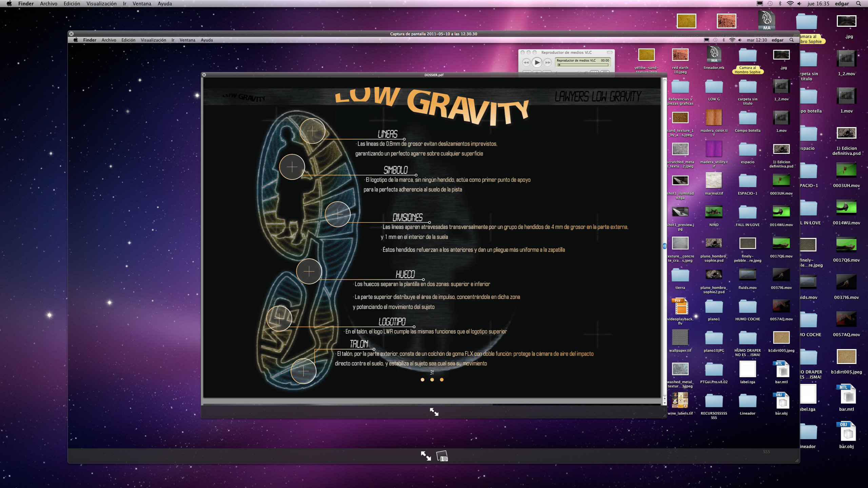868x488 pixels.
Task: Click the Bluetooth icon in the topmost menu bar
Action: [x=780, y=4]
